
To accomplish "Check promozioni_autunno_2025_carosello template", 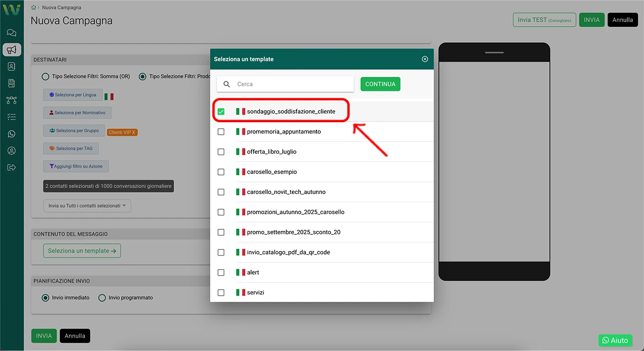I will [x=221, y=212].
